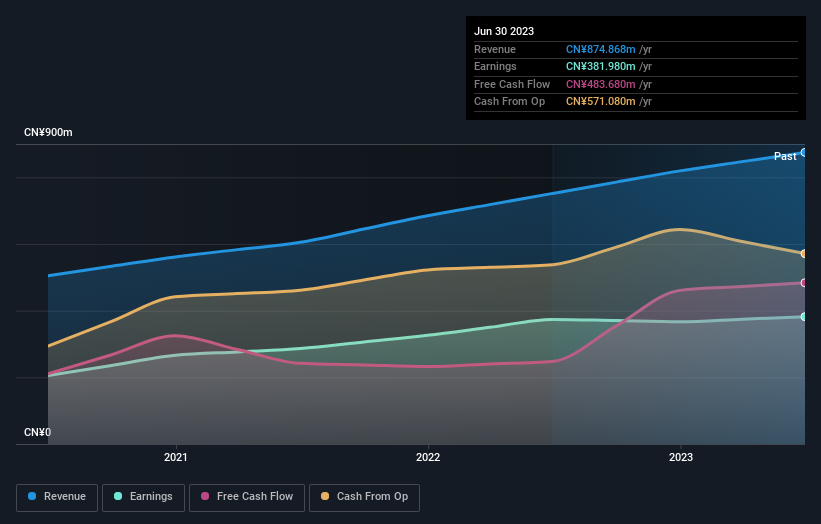821x524 pixels.
Task: Click the 'Past' label on chart
Action: [785, 157]
